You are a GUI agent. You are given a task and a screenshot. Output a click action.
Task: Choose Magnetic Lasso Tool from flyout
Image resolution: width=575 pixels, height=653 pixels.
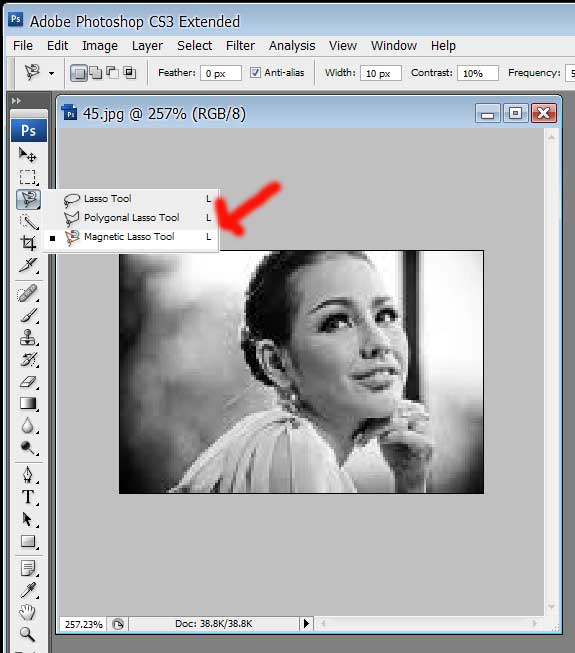[131, 237]
